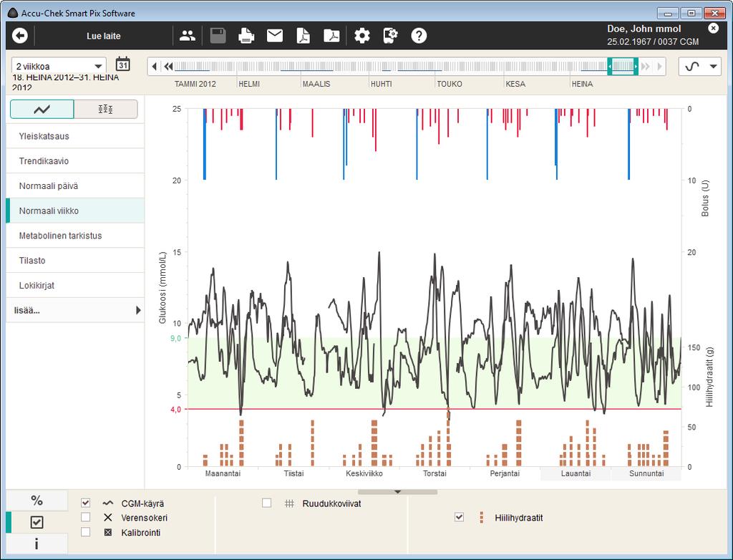Screen dimensions: 733x560
Task: Jump timeline back with double left arrow
Action: pos(168,67)
